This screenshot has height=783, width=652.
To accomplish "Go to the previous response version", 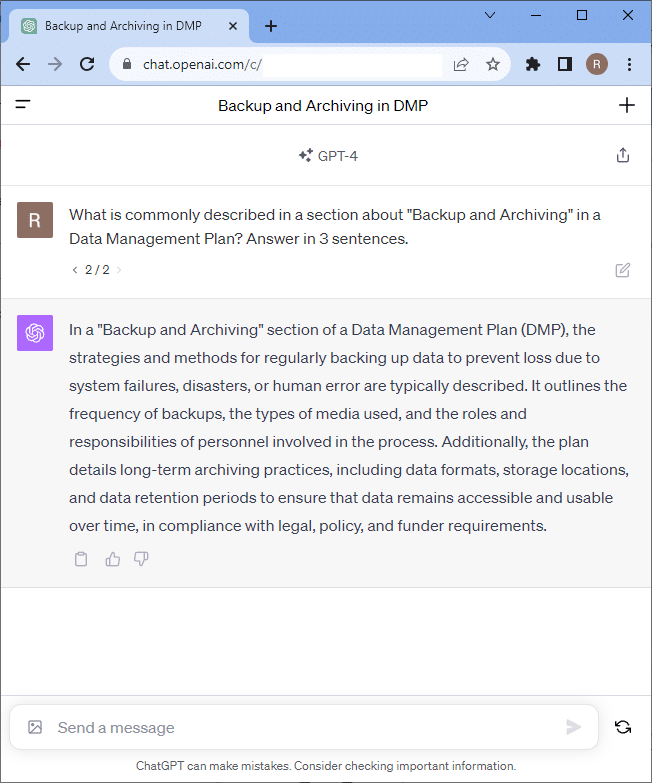I will pos(75,270).
